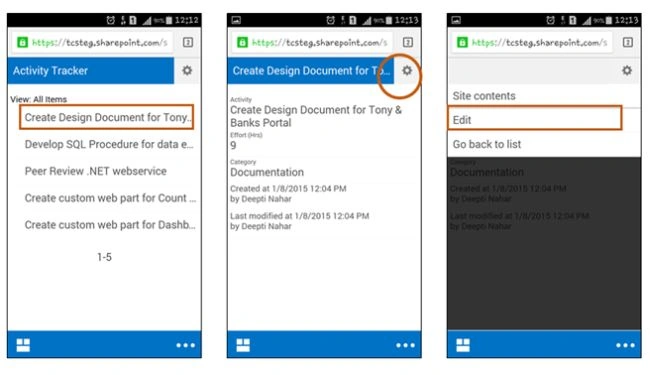Click Created at 1/8/2015 12:04 PM text
The width and height of the screenshot is (650, 375).
pos(288,189)
